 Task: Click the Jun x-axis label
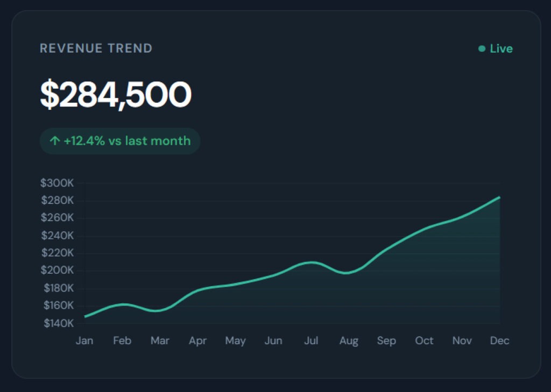coord(273,340)
